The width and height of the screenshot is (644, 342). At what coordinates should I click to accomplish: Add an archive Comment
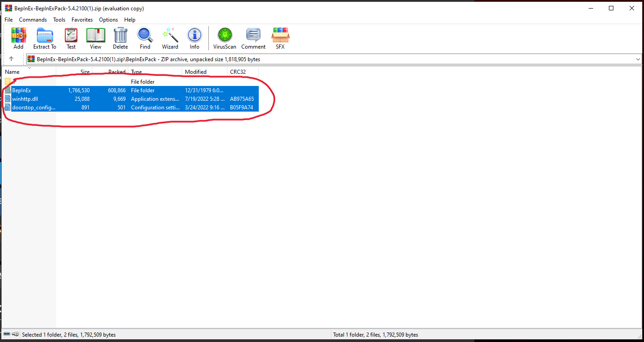[x=253, y=35]
